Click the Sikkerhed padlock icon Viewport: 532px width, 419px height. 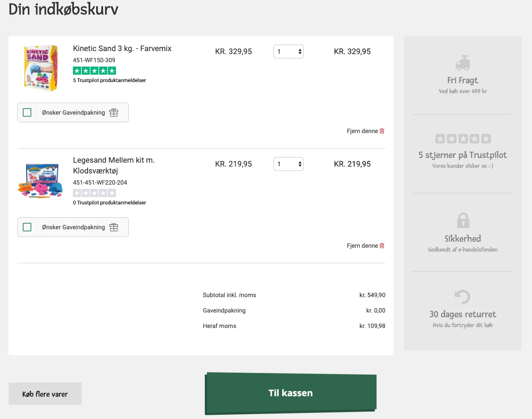click(x=463, y=220)
